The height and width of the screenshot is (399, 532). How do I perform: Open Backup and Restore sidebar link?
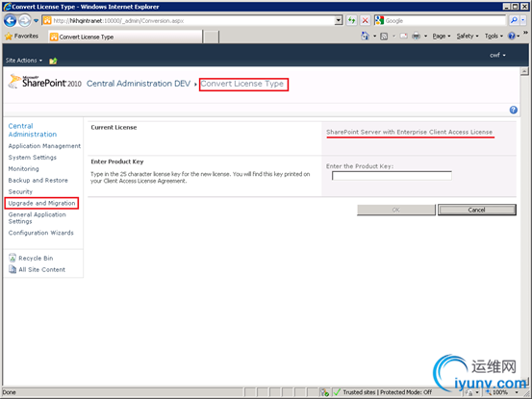38,181
